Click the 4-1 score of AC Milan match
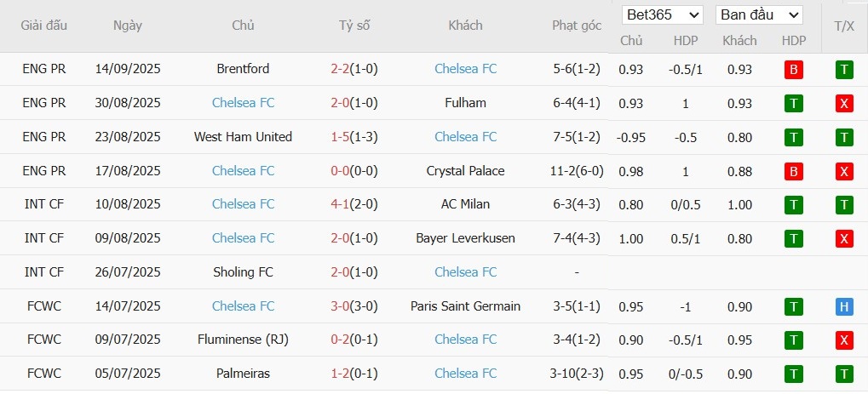Viewport: 868px width, 394px height. click(340, 204)
